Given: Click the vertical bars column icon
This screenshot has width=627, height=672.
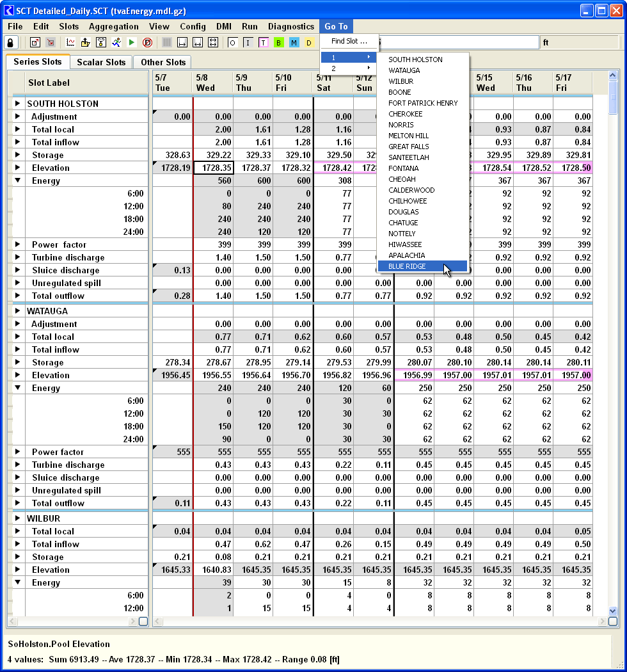Looking at the screenshot, I should [x=167, y=42].
